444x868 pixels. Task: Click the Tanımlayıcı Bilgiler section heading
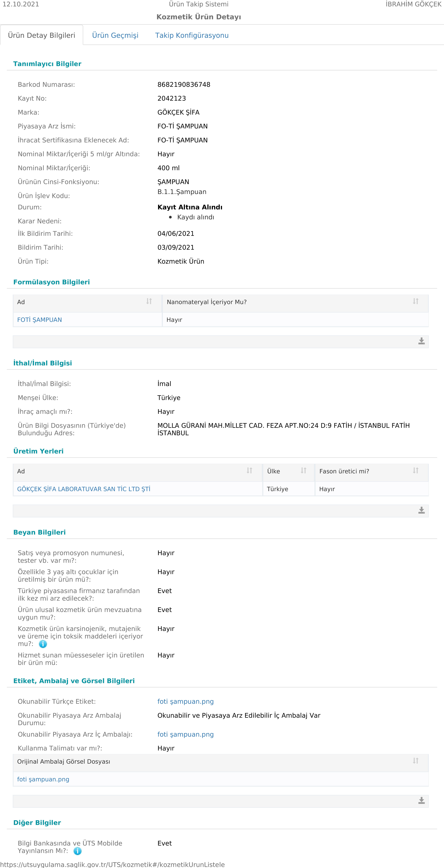(x=47, y=64)
